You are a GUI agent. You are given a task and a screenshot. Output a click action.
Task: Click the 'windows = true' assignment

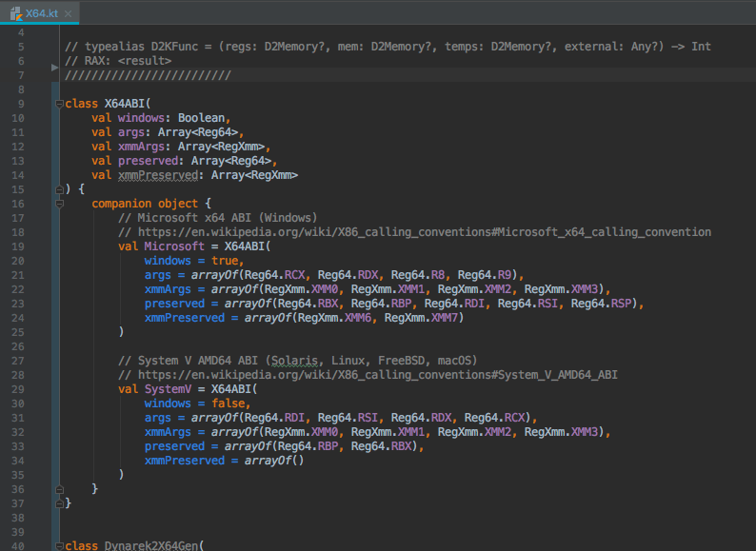pyautogui.click(x=193, y=261)
